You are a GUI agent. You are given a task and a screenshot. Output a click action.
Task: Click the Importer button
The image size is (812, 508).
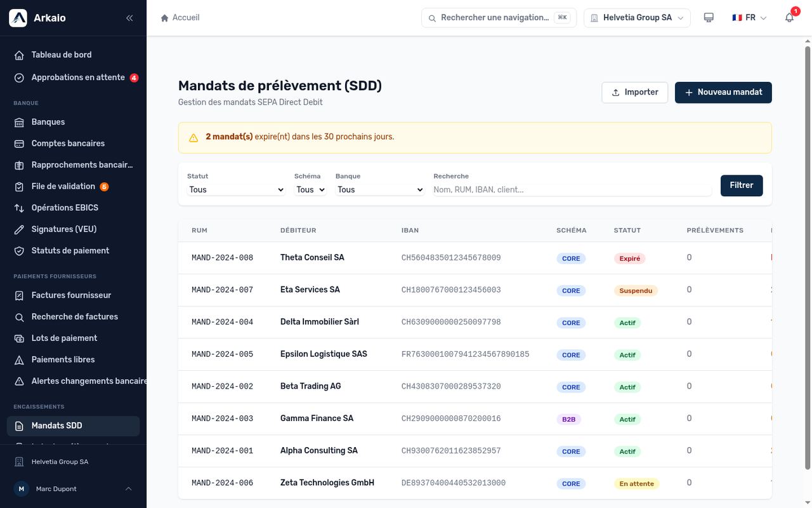tap(634, 93)
